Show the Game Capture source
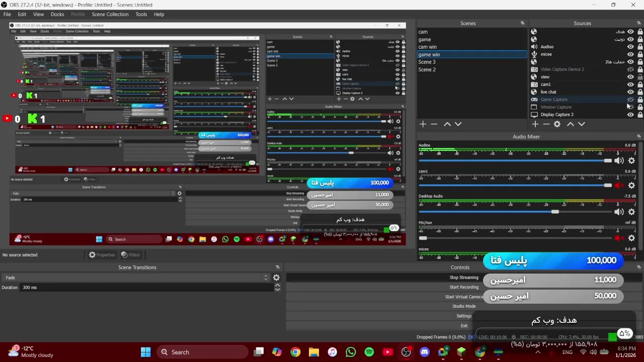Viewport: 644px width, 362px height. click(x=630, y=100)
